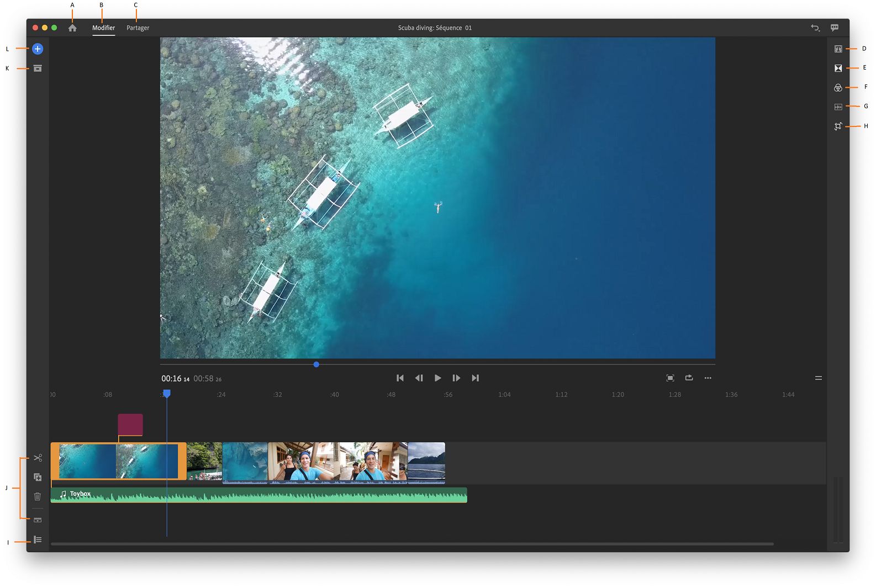
Task: Click the Scuba diving sequence title
Action: [435, 28]
